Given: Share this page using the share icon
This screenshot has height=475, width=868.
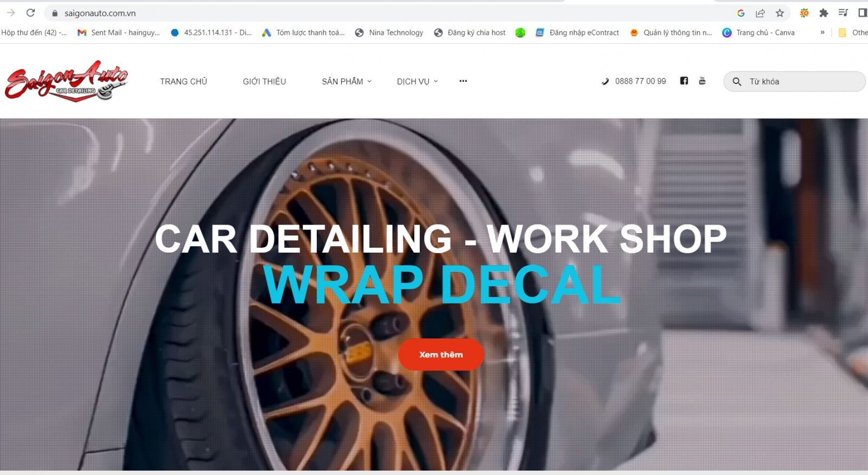Looking at the screenshot, I should [760, 13].
